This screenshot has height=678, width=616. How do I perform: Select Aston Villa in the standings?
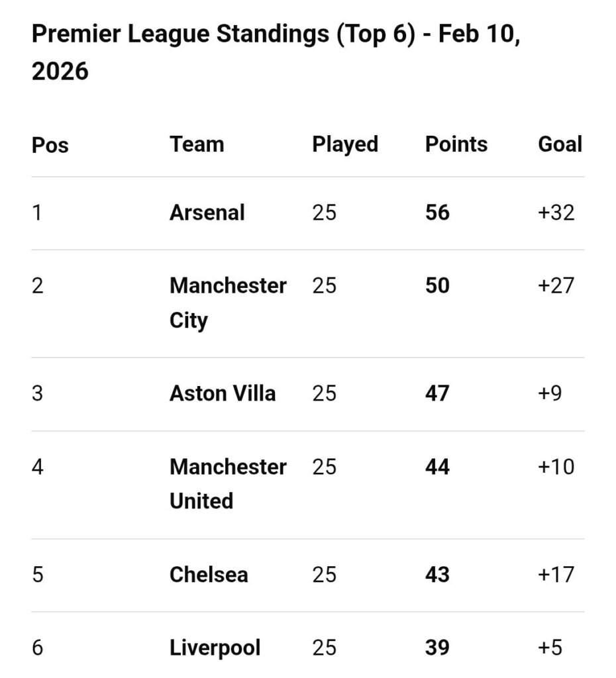pyautogui.click(x=222, y=393)
